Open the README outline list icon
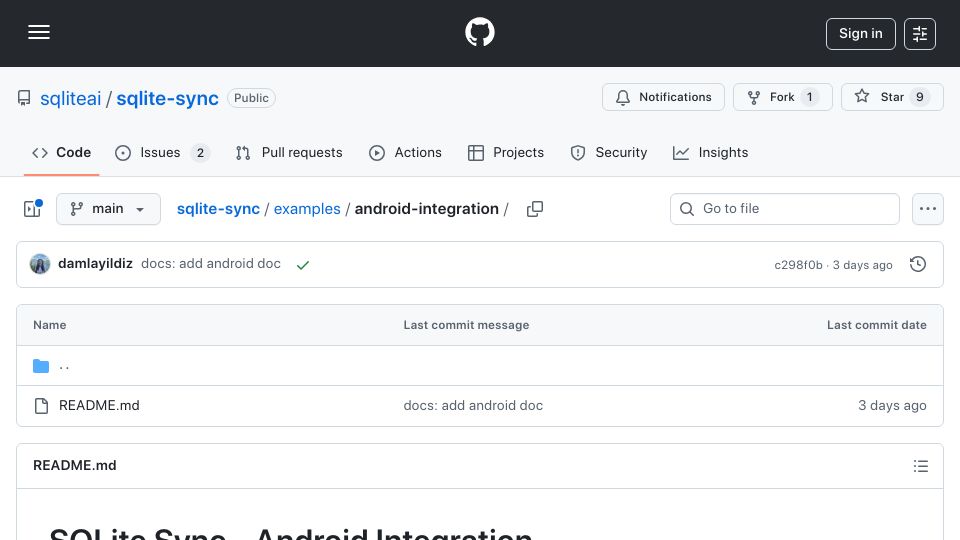Image resolution: width=960 pixels, height=540 pixels. coord(920,466)
